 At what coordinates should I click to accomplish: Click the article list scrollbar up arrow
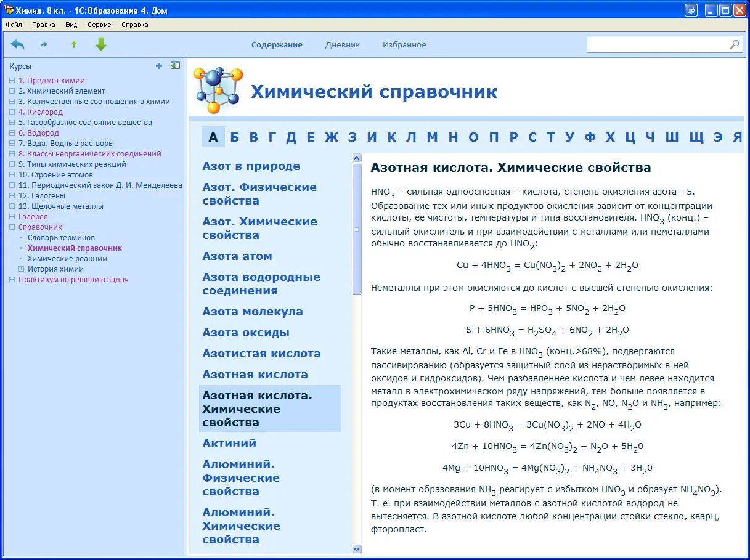point(357,158)
